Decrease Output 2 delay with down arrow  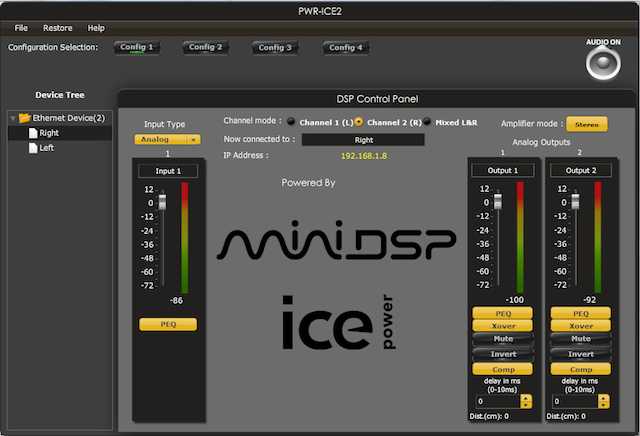(603, 405)
